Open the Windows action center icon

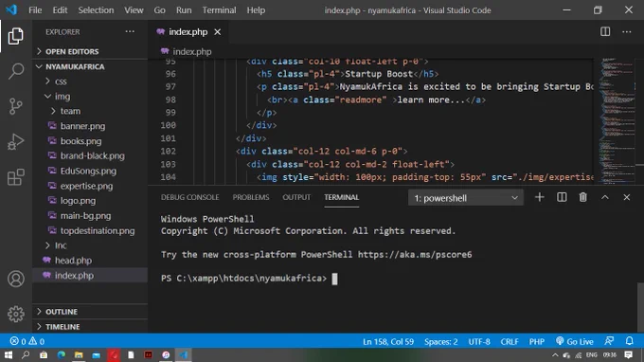(628, 355)
